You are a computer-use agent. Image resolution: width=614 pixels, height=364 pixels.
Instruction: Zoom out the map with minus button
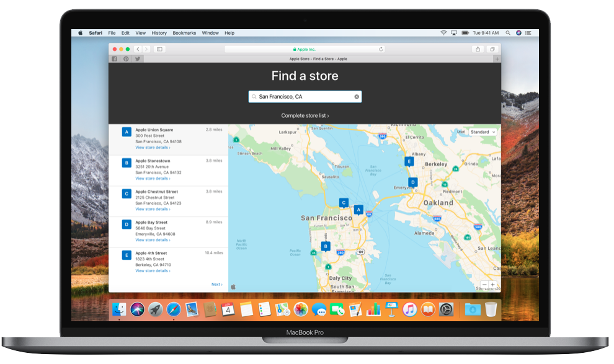coord(484,285)
